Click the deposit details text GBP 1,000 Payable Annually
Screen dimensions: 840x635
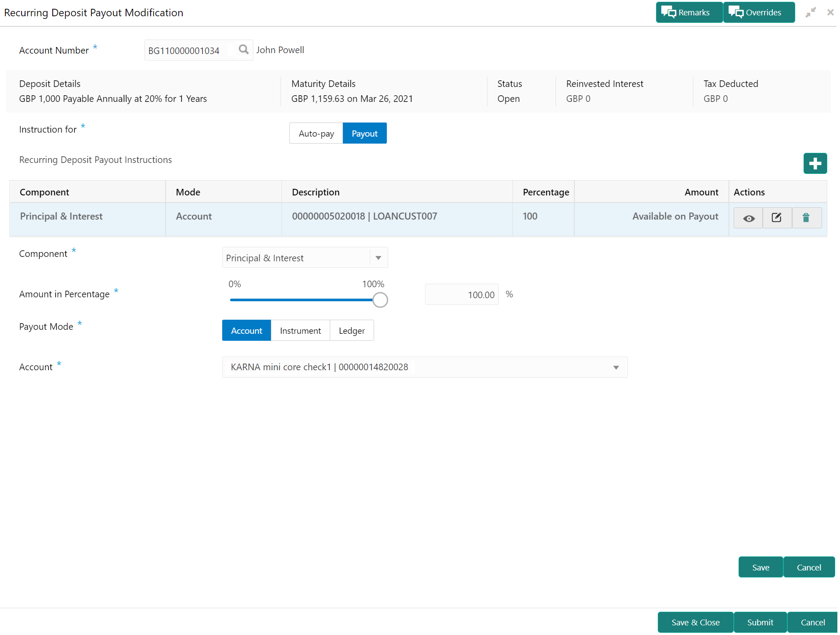pyautogui.click(x=113, y=99)
